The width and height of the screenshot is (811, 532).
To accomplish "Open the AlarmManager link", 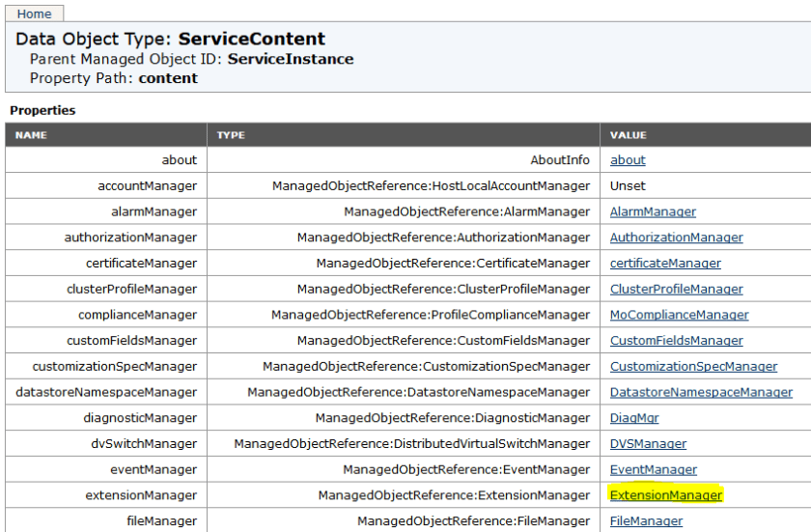I will point(653,211).
